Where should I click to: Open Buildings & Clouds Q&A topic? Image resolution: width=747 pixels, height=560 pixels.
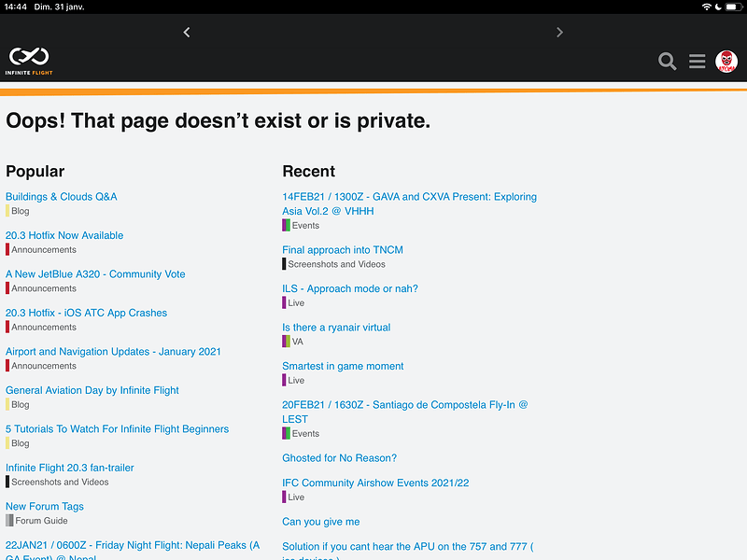click(x=61, y=197)
